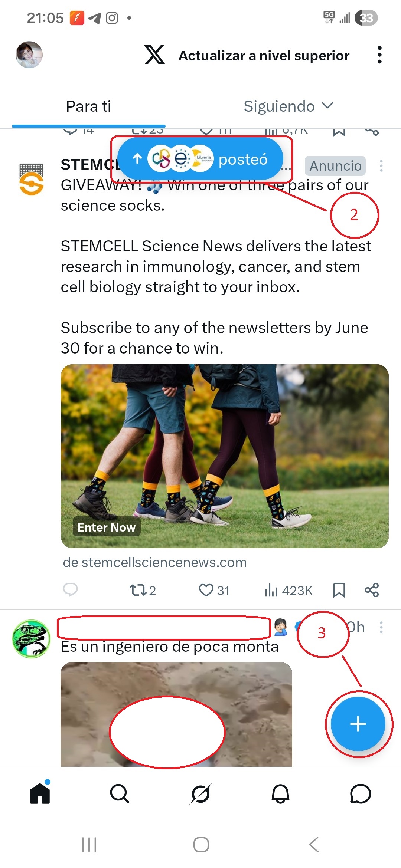
Task: Tap the Enter Now socks image
Action: [x=225, y=456]
